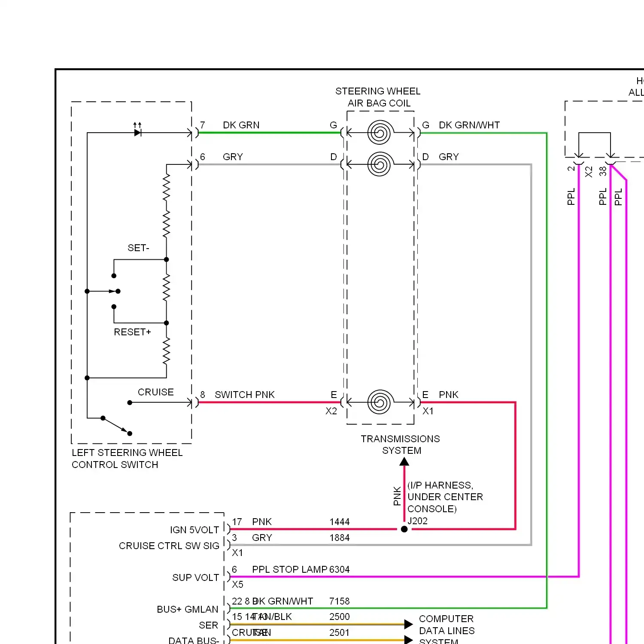The image size is (644, 644).
Task: Click the X2 connector label under coil
Action: click(331, 411)
